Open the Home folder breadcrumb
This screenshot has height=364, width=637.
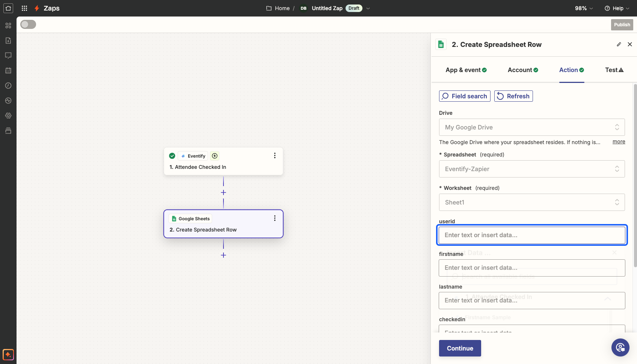(278, 8)
